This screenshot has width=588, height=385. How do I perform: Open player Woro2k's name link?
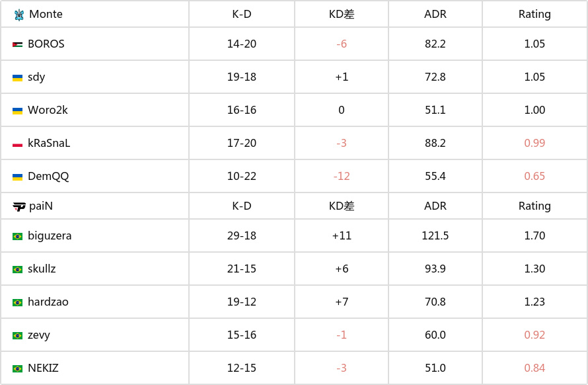[48, 110]
